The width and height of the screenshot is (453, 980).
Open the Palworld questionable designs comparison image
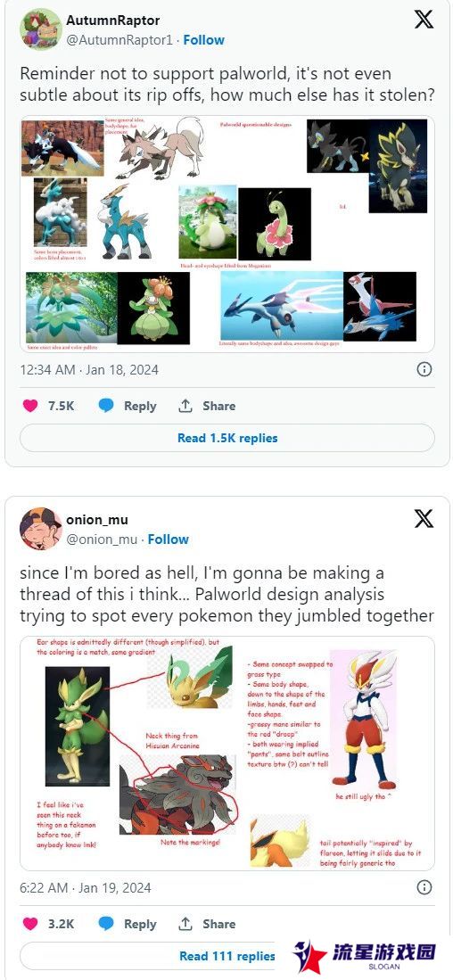tap(226, 234)
